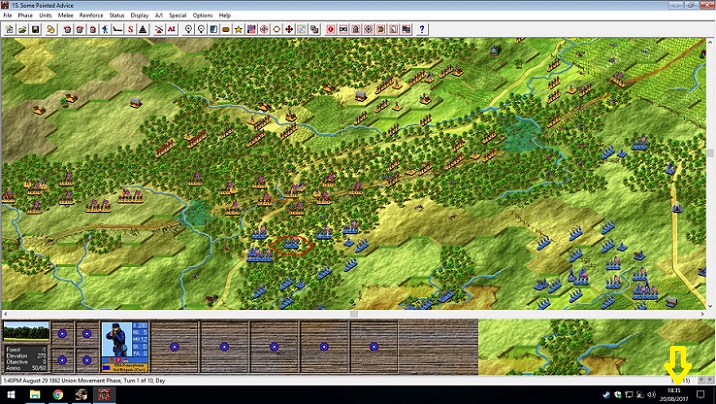Viewport: 716px width, 404px height.
Task: Click the first red drum toolbar icon
Action: pos(67,30)
